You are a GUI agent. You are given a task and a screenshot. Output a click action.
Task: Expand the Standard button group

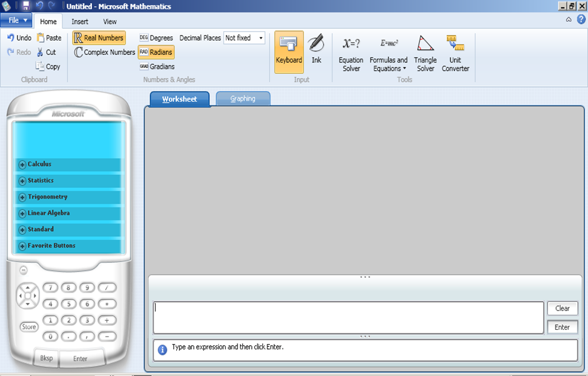click(68, 229)
